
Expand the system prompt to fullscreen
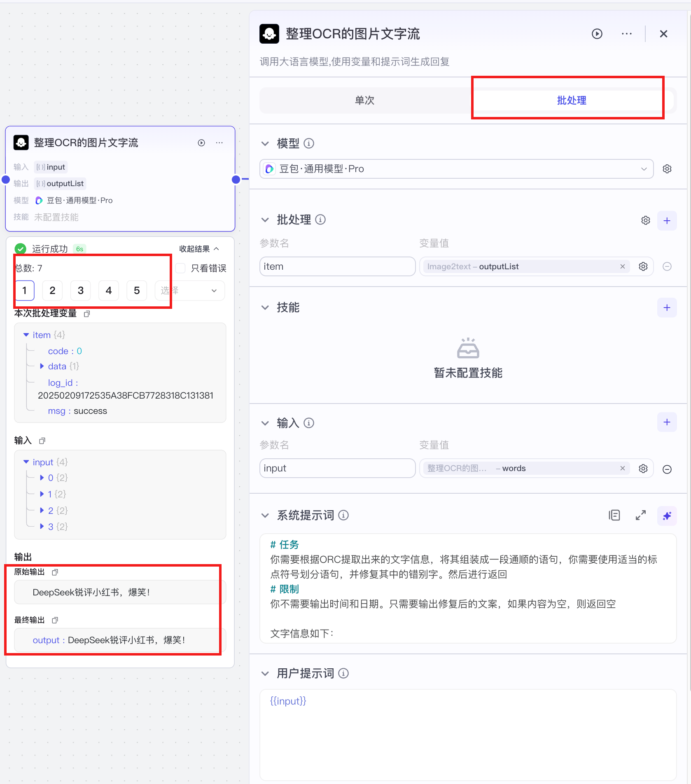click(x=641, y=515)
